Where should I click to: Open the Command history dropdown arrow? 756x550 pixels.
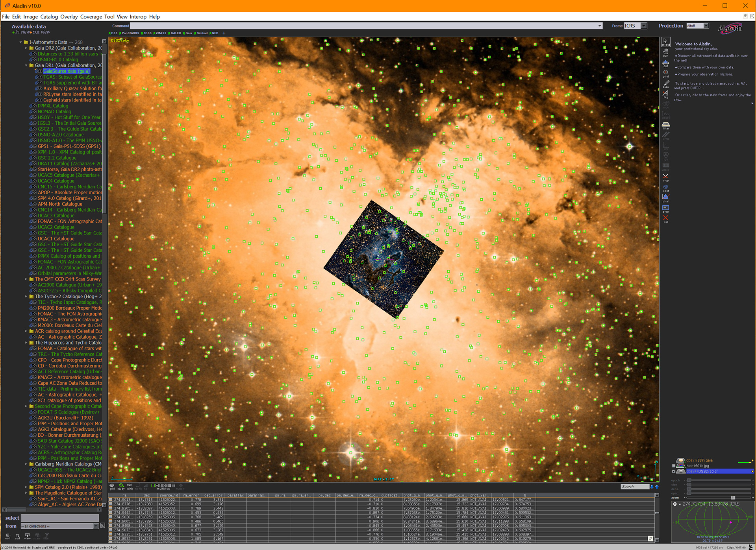600,26
